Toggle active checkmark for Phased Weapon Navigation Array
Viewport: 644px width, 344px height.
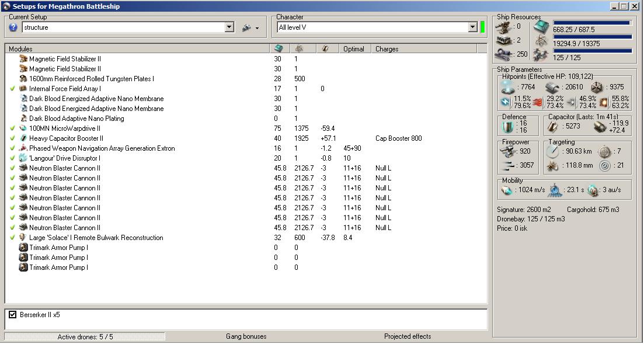[x=12, y=148]
